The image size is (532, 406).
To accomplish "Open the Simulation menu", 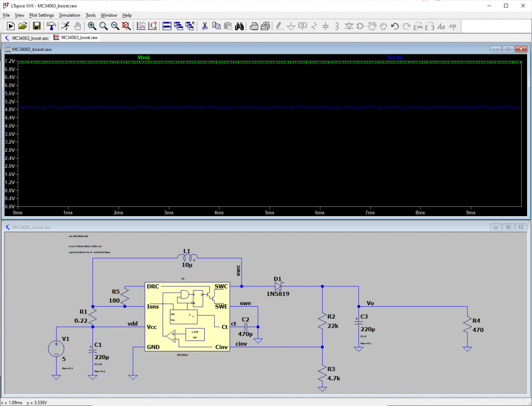I will [70, 15].
